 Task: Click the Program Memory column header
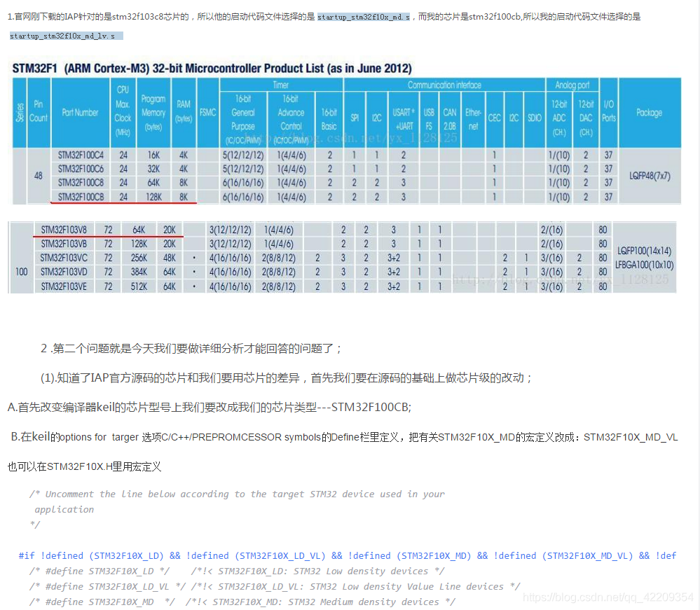[x=153, y=113]
